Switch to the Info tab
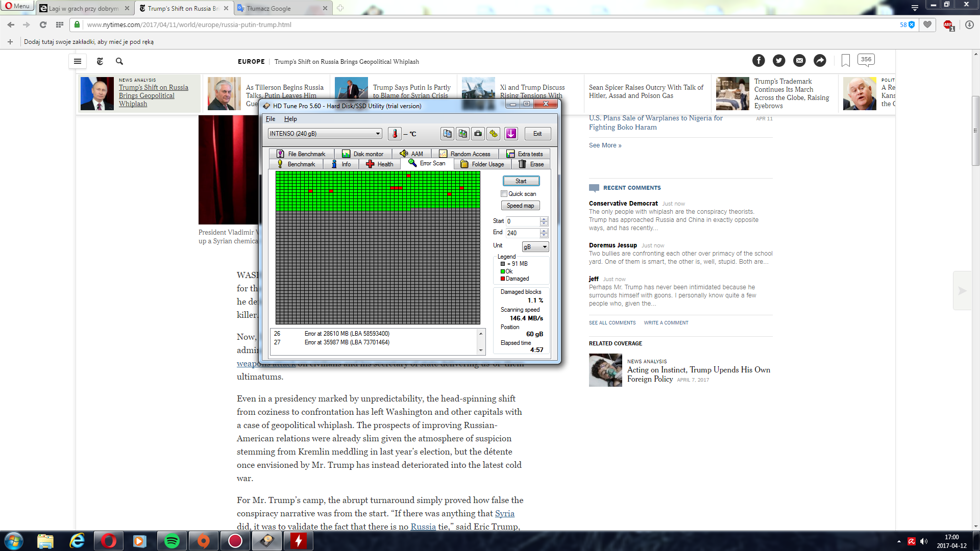 point(341,164)
